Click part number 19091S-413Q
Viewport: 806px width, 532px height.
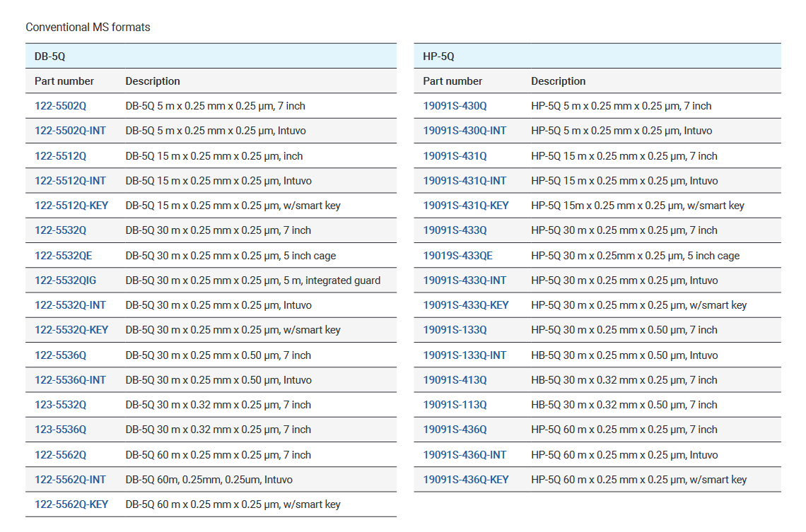pos(455,380)
